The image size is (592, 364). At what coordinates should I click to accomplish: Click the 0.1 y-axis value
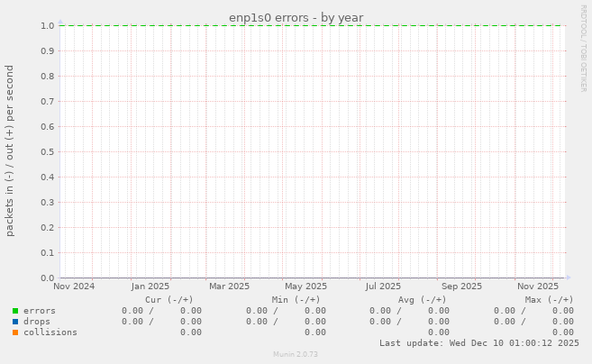pyautogui.click(x=48, y=252)
